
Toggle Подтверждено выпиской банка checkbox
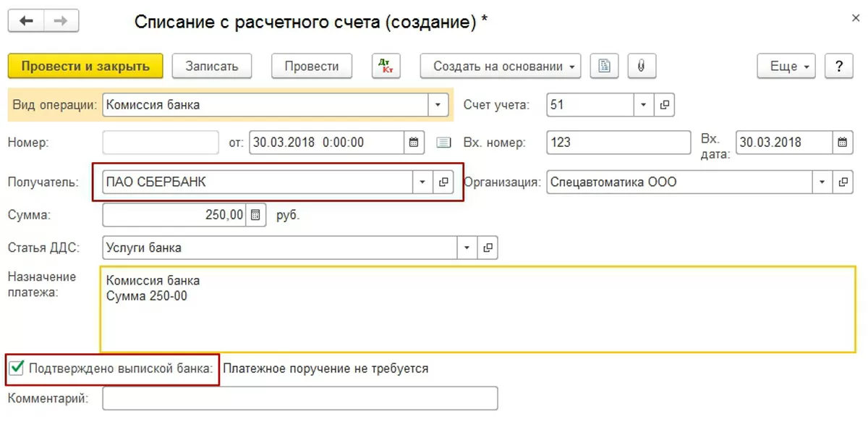(16, 369)
